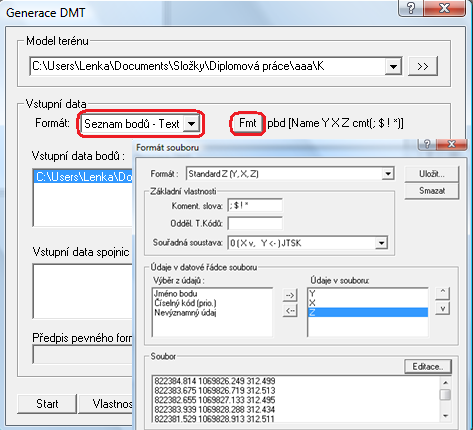Select Y in Údaje v souboru list
This screenshot has width=473, height=430.
point(368,294)
